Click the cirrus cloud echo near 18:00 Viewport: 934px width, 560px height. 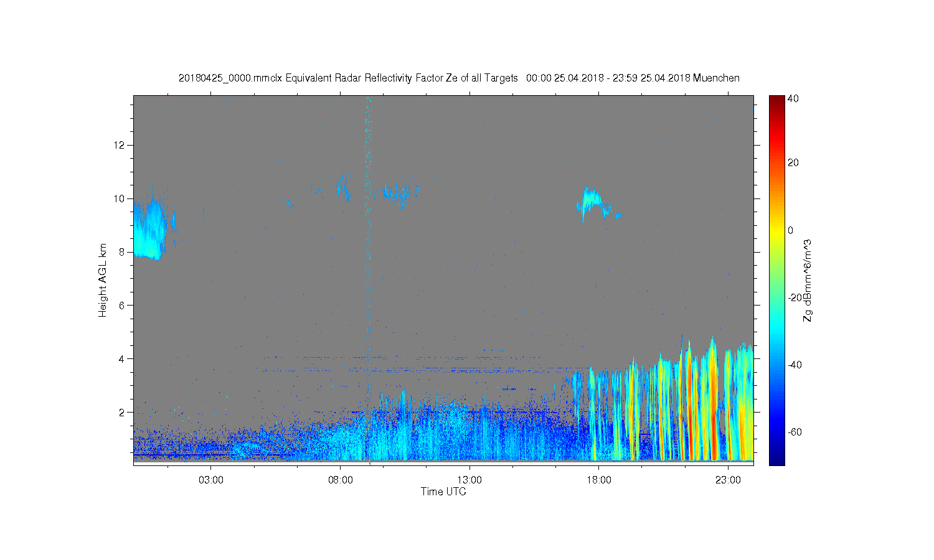[x=598, y=203]
